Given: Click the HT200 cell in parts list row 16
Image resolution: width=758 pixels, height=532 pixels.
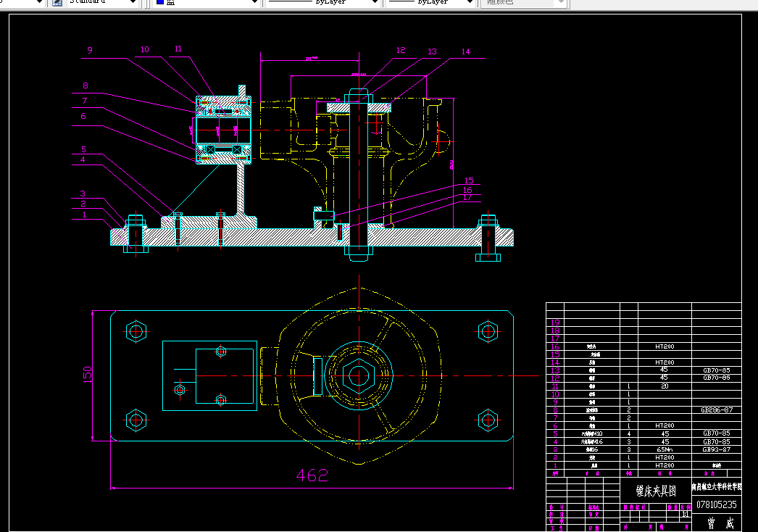Looking at the screenshot, I should 665,346.
